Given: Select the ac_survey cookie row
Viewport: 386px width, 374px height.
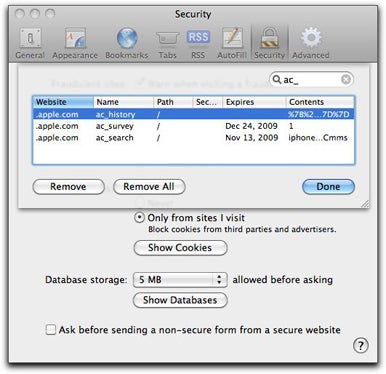Looking at the screenshot, I should click(194, 126).
